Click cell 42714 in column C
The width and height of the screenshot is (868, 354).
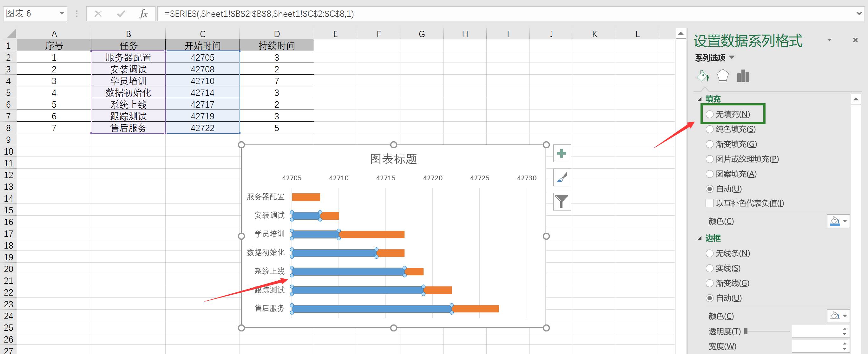click(x=202, y=93)
